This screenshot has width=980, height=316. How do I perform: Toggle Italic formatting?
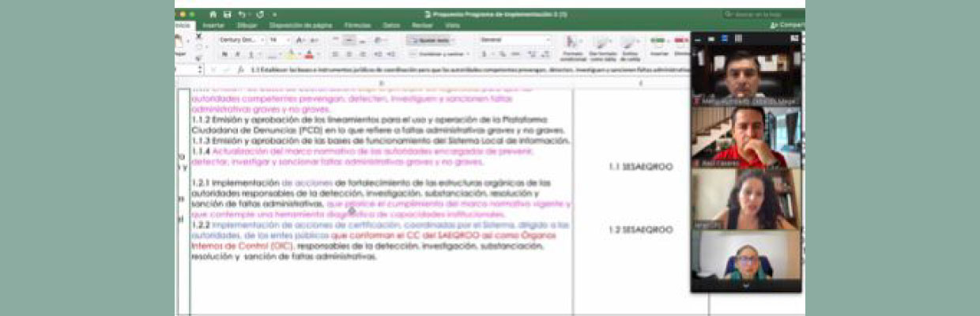tap(239, 55)
